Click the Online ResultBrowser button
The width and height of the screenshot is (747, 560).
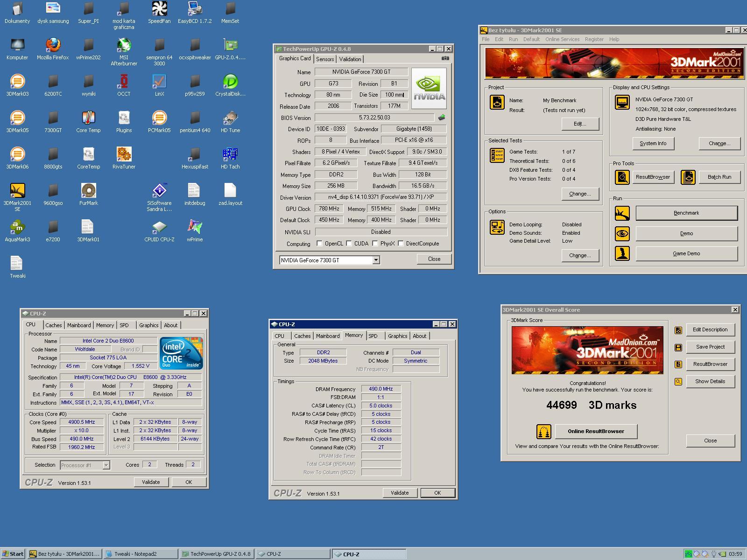(x=596, y=431)
